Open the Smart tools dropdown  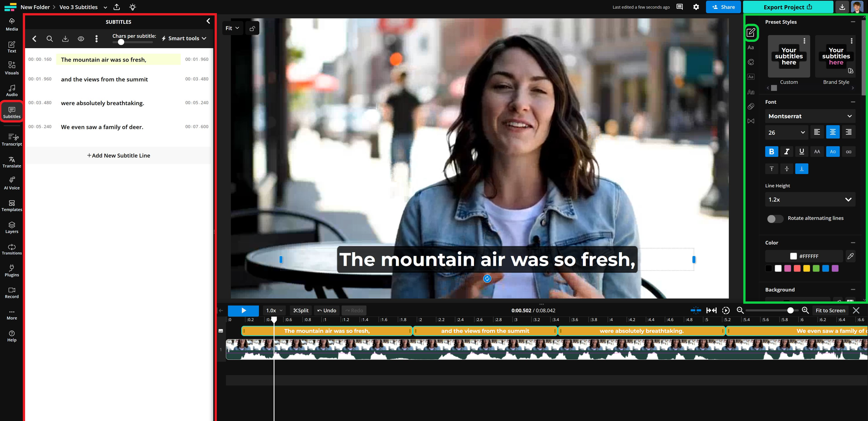click(x=184, y=38)
